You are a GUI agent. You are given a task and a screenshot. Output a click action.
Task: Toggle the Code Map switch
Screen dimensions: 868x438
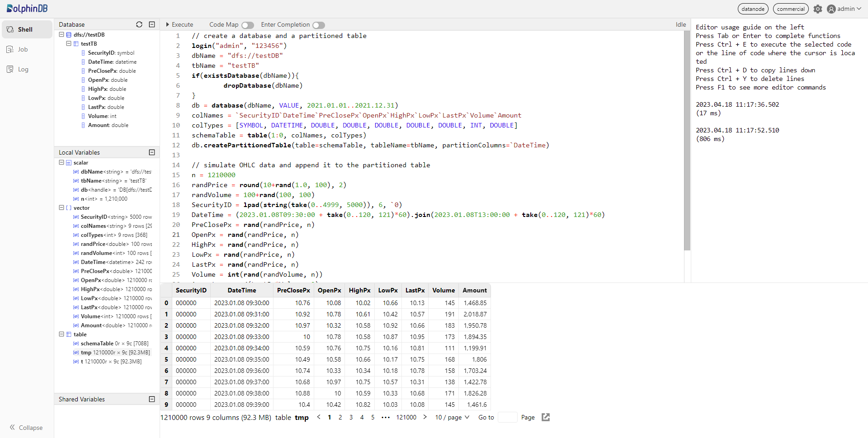coord(247,25)
